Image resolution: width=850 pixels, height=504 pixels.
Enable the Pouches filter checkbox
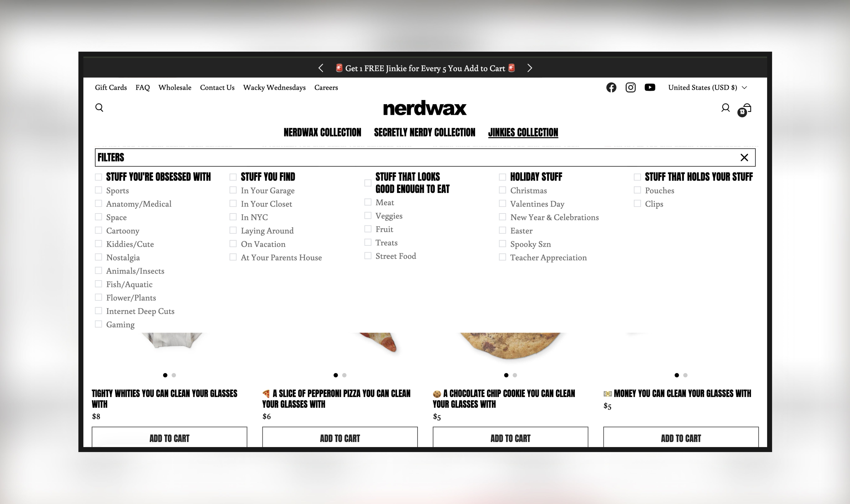637,190
